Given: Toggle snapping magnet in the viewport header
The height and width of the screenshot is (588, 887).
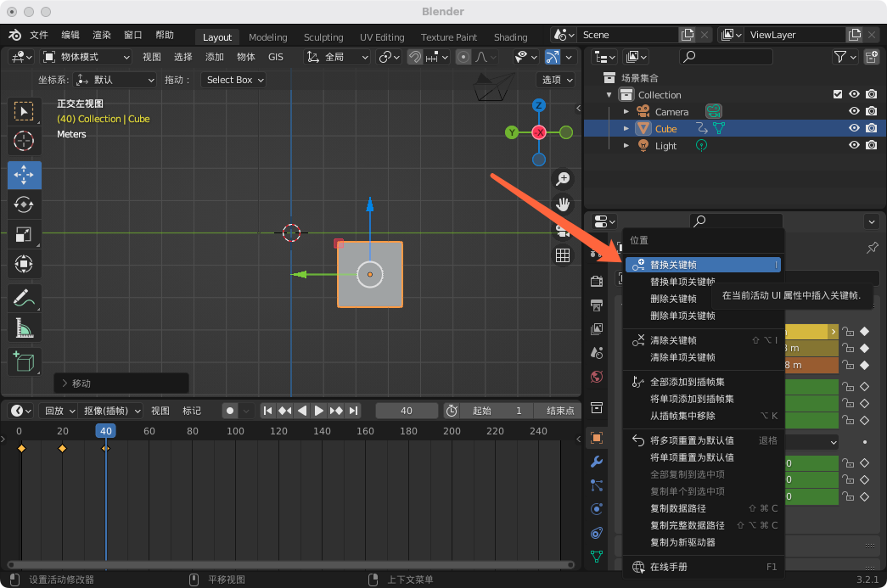Looking at the screenshot, I should point(415,57).
